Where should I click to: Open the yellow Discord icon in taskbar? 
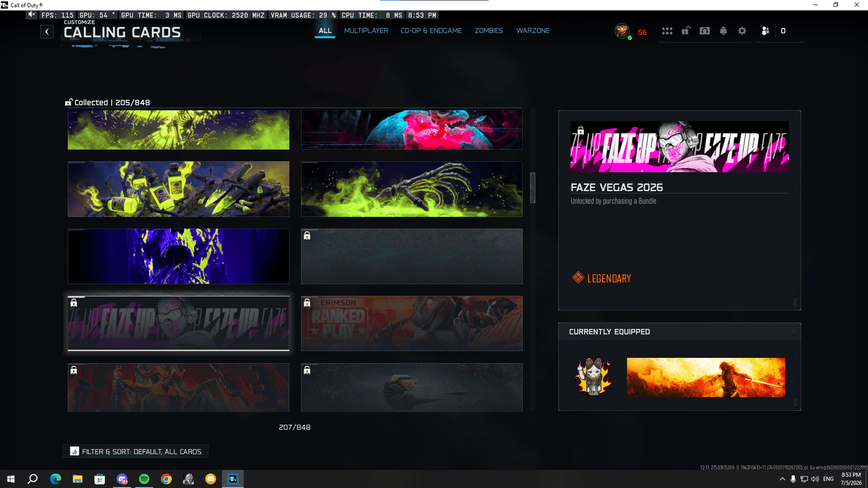coord(210,479)
